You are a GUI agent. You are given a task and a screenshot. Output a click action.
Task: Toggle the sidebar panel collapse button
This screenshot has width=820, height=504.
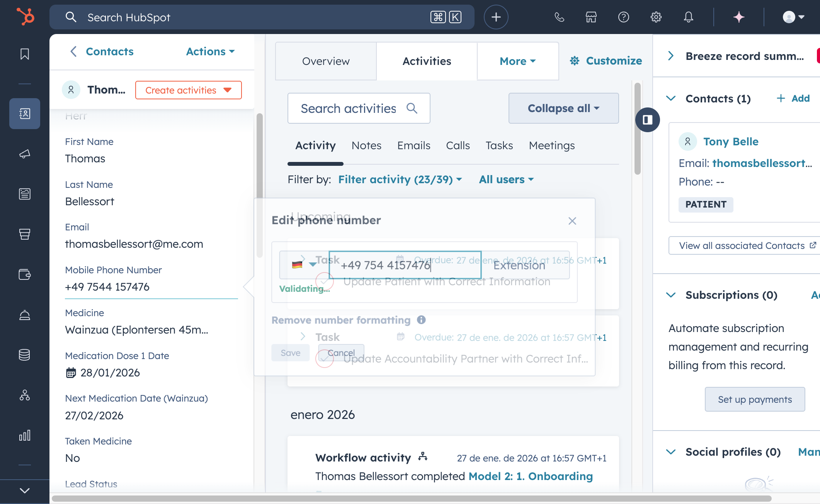pos(648,120)
